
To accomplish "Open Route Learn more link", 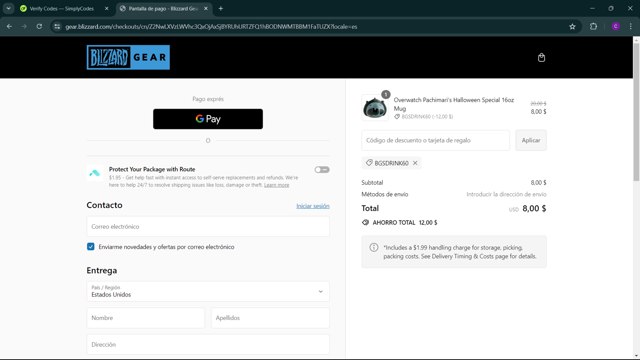I will [x=276, y=185].
